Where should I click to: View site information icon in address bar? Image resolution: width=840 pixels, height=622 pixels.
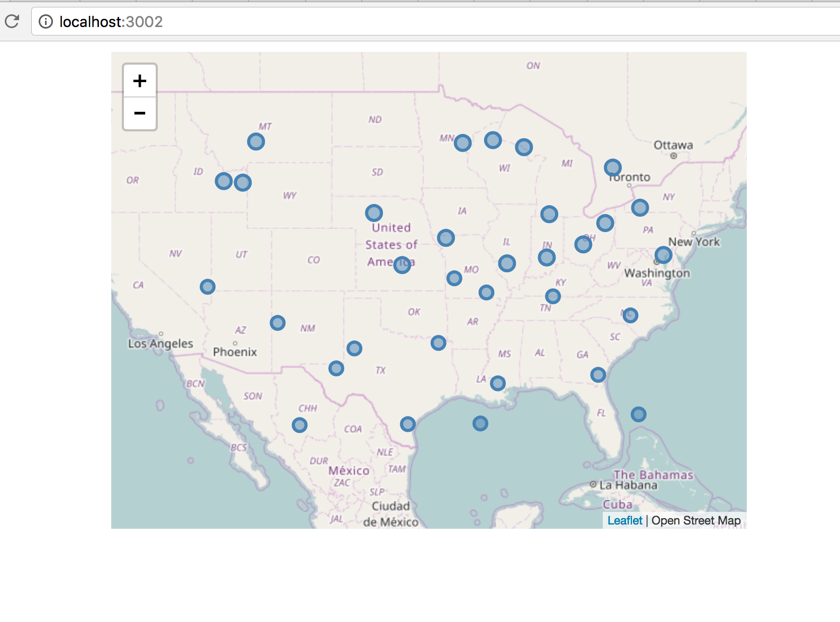[x=46, y=21]
